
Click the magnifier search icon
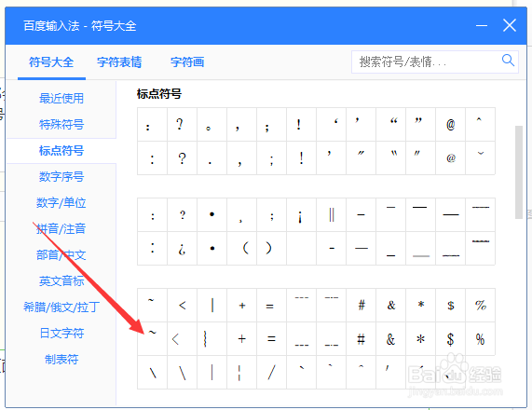pyautogui.click(x=508, y=61)
